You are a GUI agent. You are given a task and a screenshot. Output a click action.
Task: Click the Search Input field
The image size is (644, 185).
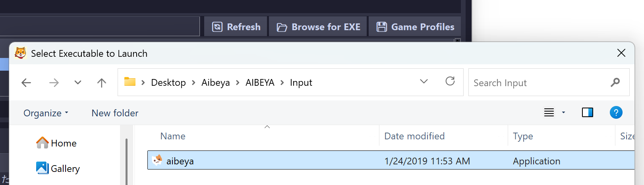(x=538, y=83)
